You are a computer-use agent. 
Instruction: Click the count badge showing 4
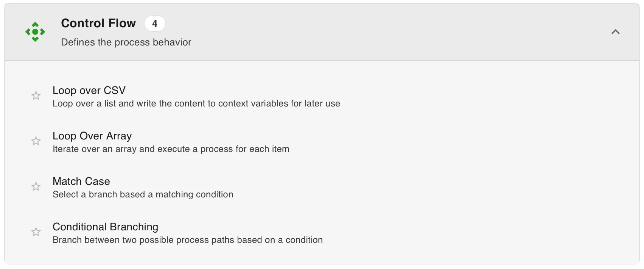coord(155,23)
